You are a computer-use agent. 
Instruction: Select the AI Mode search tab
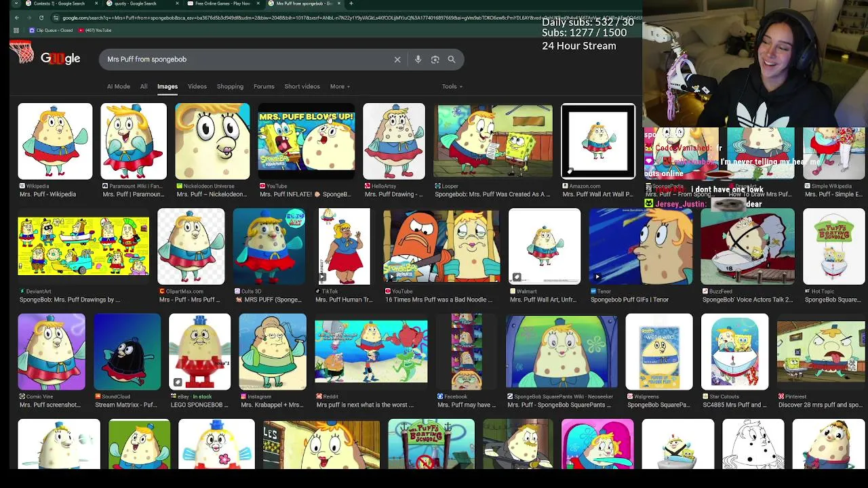[118, 87]
